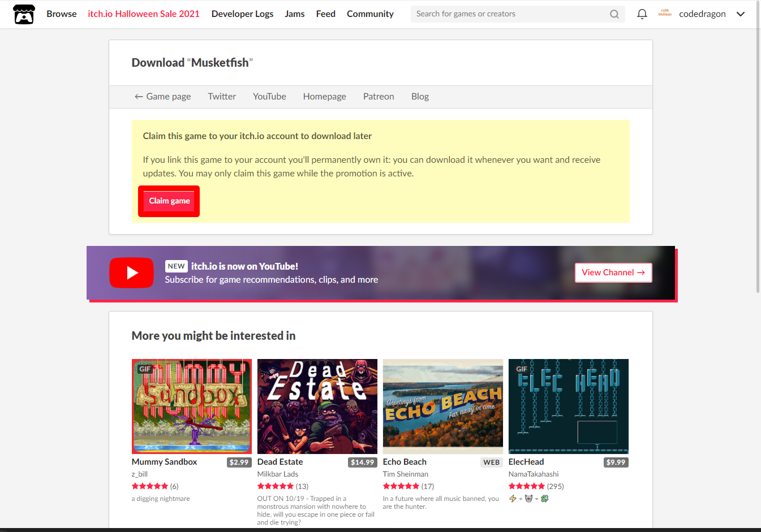This screenshot has width=761, height=532.
Task: Click the GIF badge on Mummy Sandbox
Action: [145, 369]
